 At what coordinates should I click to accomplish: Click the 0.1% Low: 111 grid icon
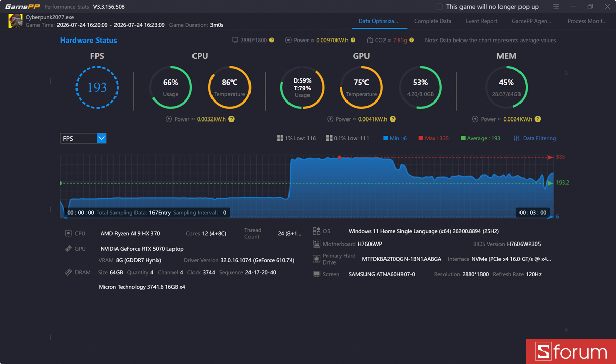tap(329, 138)
